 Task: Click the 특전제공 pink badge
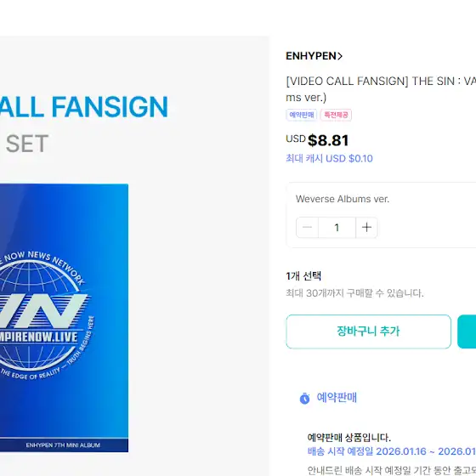coord(336,115)
